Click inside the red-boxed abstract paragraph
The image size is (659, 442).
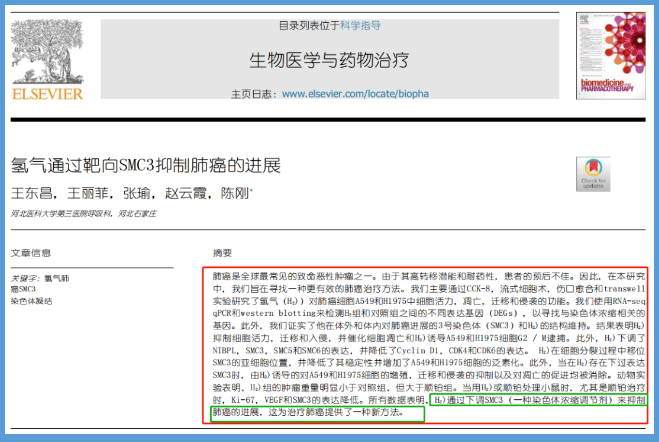pos(420,330)
